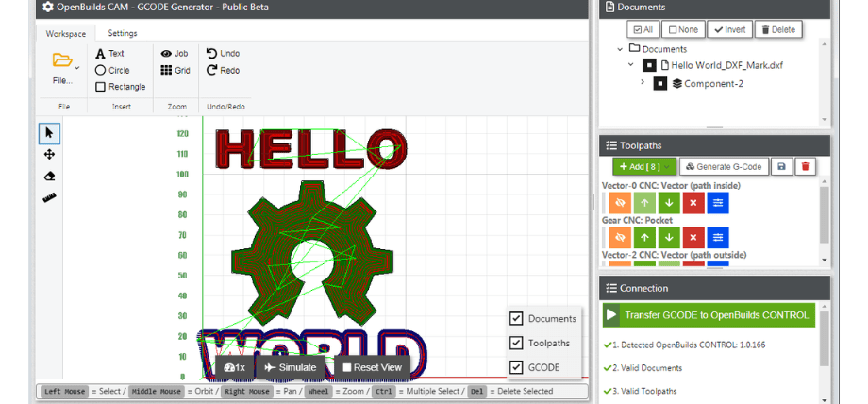Click the OpenBuilds CAM gear title icon

coord(48,8)
